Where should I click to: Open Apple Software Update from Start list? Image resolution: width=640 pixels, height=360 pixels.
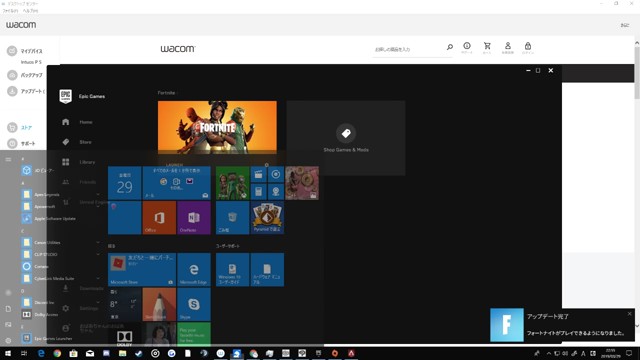coord(49,218)
